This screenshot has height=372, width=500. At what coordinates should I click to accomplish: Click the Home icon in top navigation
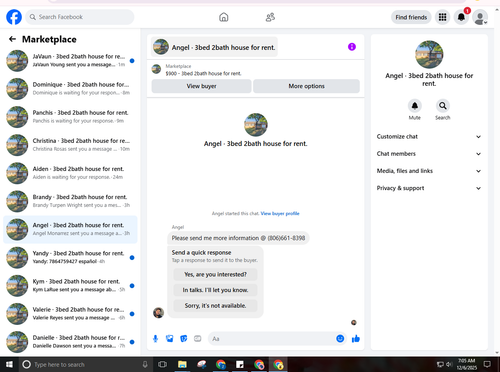click(224, 17)
